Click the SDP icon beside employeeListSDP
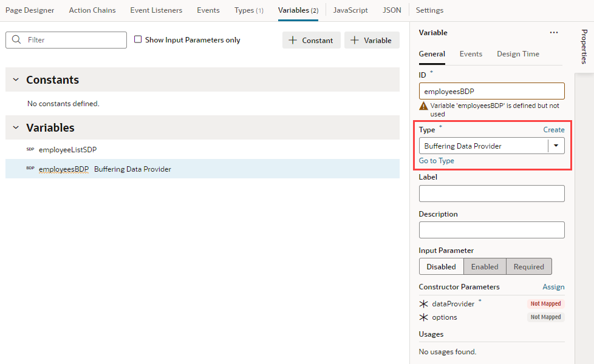Image resolution: width=594 pixels, height=364 pixels. click(30, 149)
